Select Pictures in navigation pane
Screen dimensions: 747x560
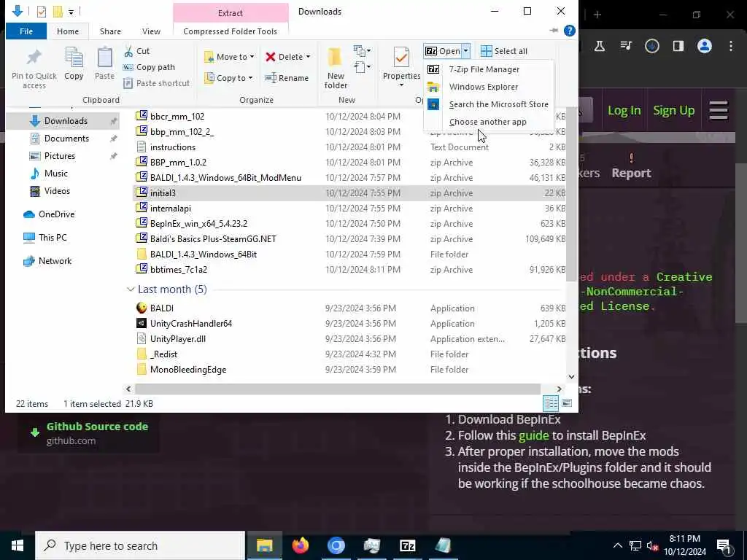click(60, 156)
